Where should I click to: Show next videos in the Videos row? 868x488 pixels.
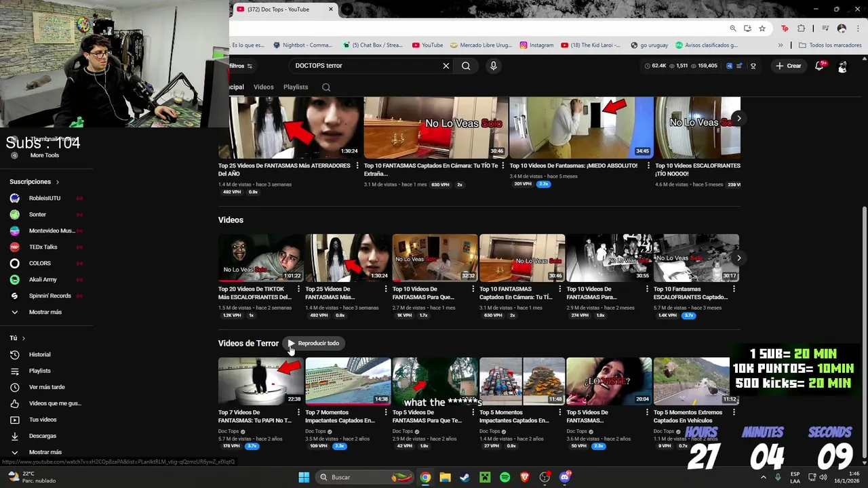[738, 258]
